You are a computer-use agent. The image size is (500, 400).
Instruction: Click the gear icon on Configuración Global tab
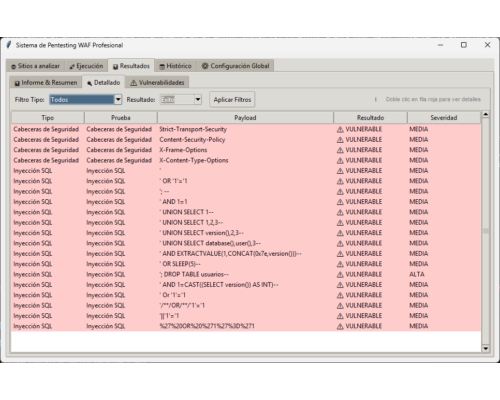(x=205, y=66)
